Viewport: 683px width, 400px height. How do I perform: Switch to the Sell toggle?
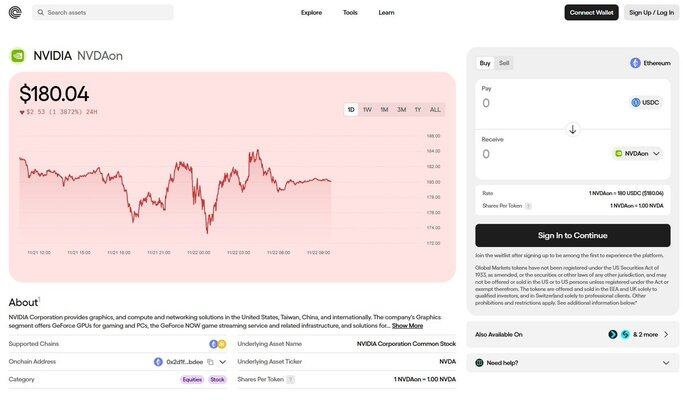504,63
